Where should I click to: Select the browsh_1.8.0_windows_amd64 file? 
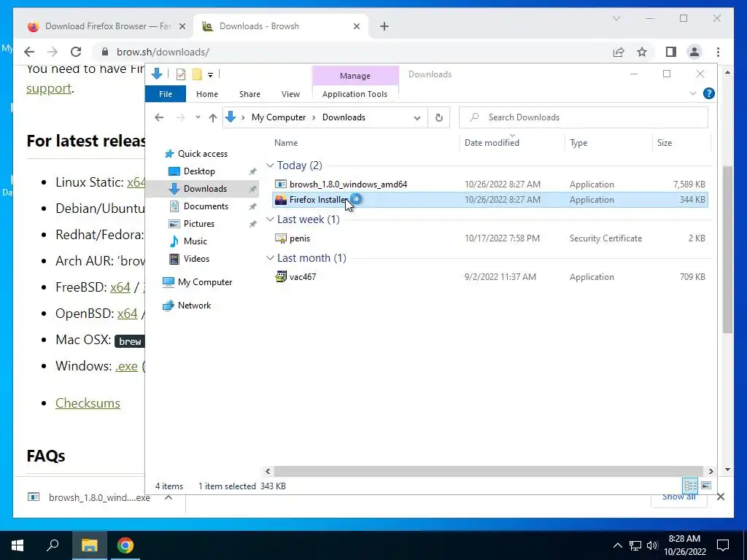pos(348,184)
